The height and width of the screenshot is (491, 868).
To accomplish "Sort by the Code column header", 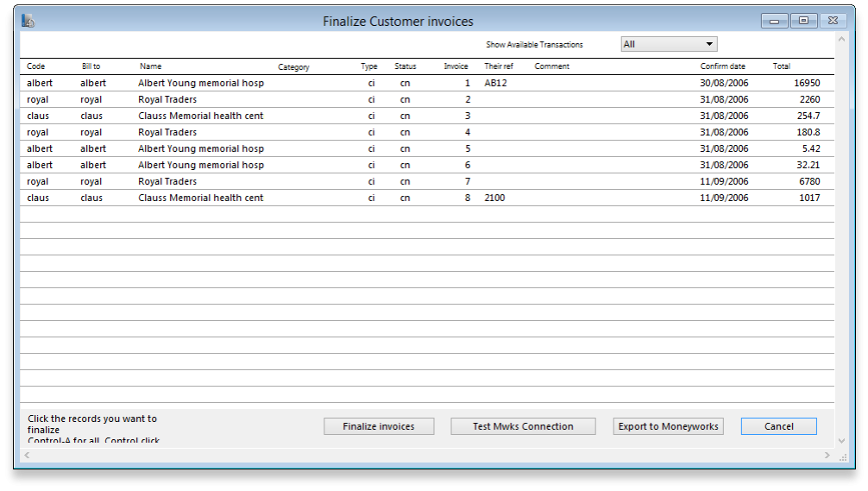I will [x=36, y=66].
